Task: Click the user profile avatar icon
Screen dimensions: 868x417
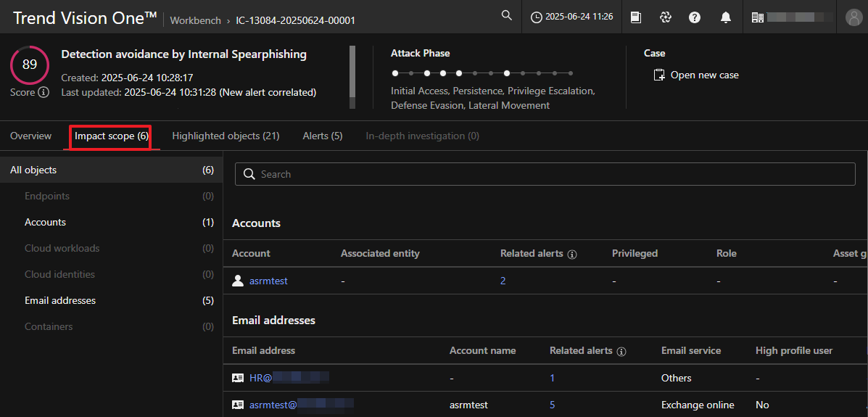Action: click(853, 17)
